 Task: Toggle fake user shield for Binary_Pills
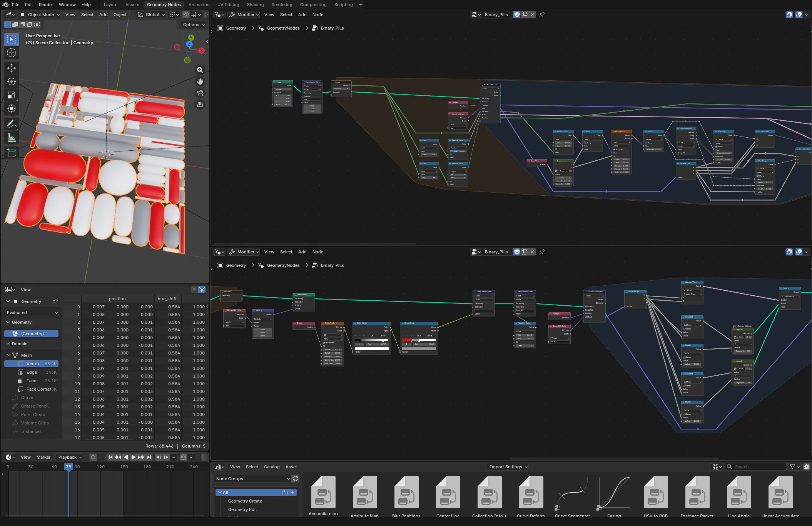(x=517, y=15)
